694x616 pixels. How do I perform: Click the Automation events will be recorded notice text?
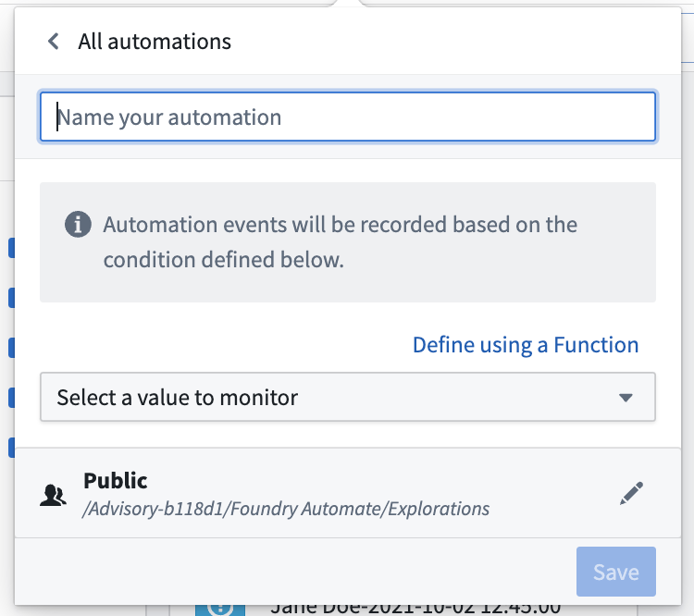click(341, 241)
